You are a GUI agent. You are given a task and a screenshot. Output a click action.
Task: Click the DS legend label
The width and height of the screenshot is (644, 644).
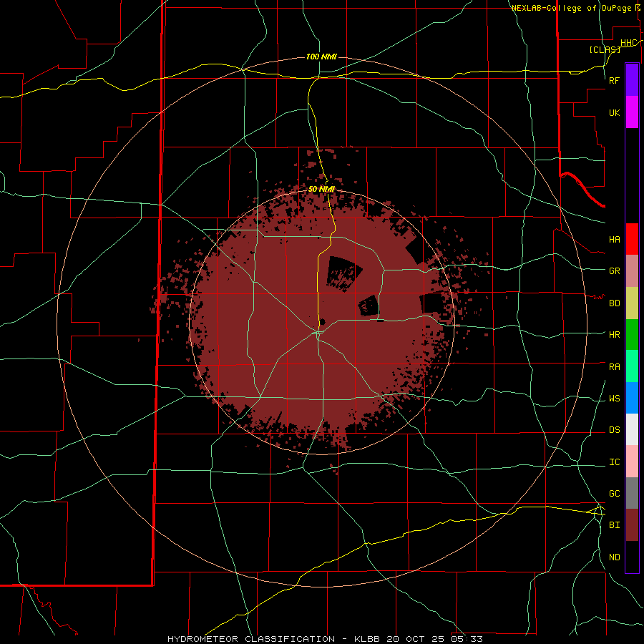tap(615, 430)
